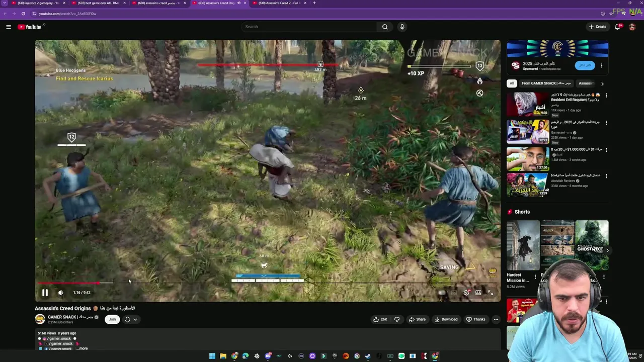
Task: Open the Hardest Mission Short
Action: (x=523, y=245)
